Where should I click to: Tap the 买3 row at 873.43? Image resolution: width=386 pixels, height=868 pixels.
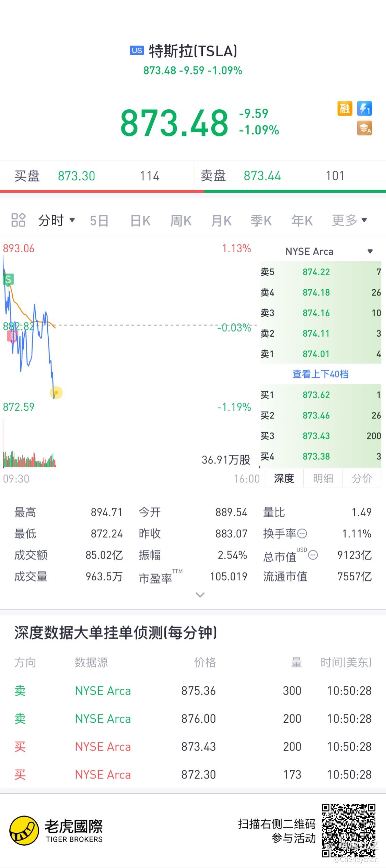coord(320,436)
